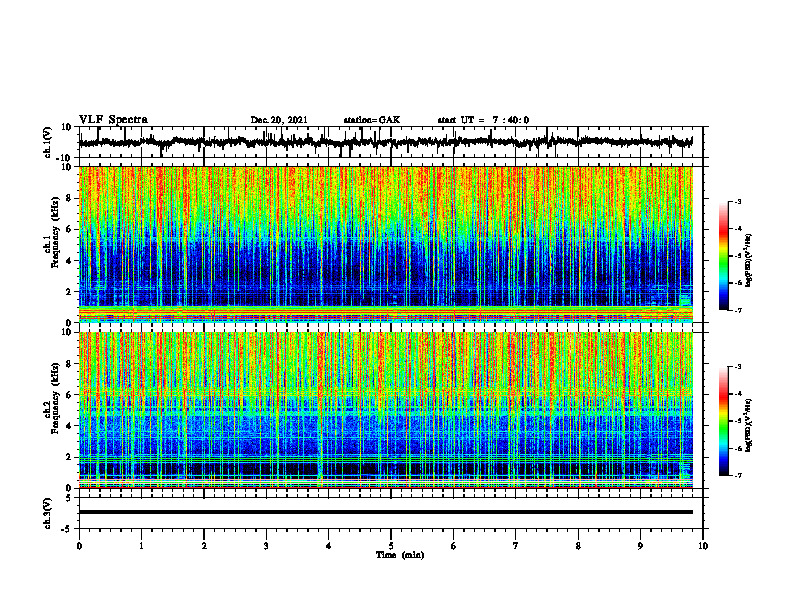Click the "5" tick on ch.3(V) axis
The image size is (792, 612).
[x=69, y=498]
